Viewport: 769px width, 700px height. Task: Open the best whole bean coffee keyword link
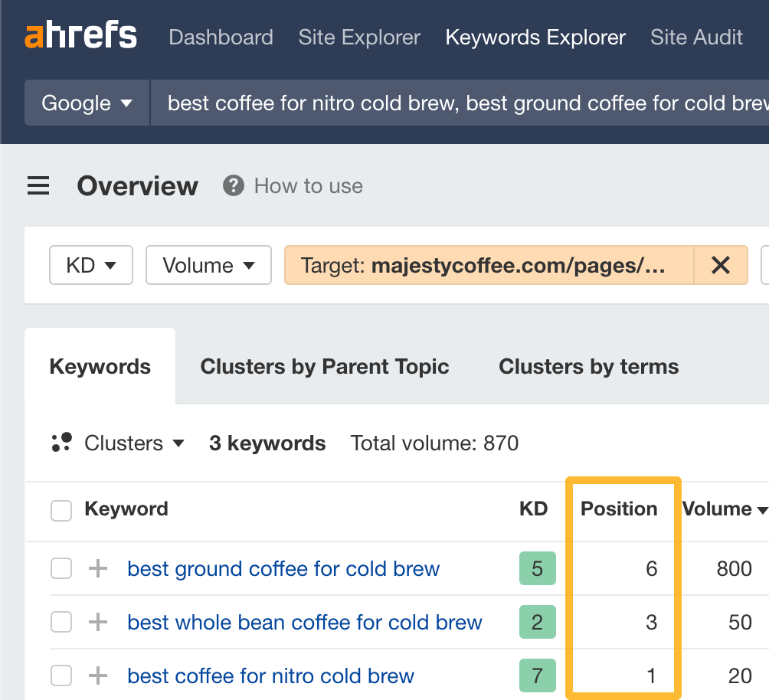tap(304, 622)
